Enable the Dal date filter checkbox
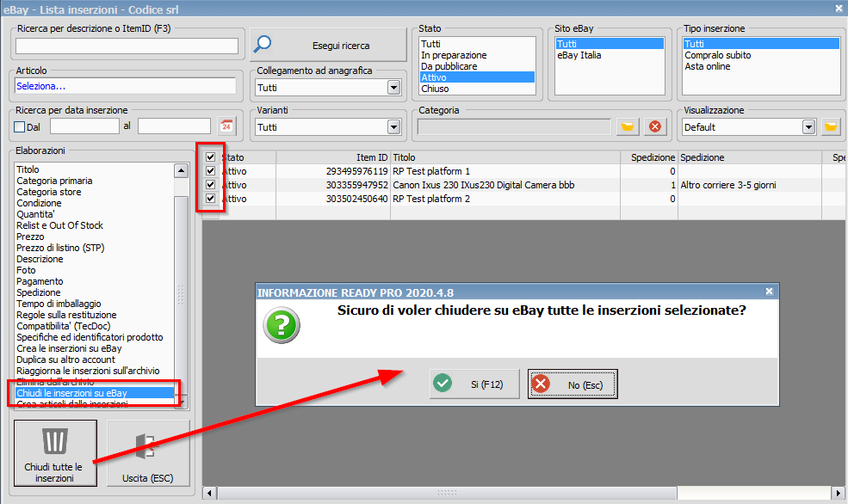 point(20,127)
